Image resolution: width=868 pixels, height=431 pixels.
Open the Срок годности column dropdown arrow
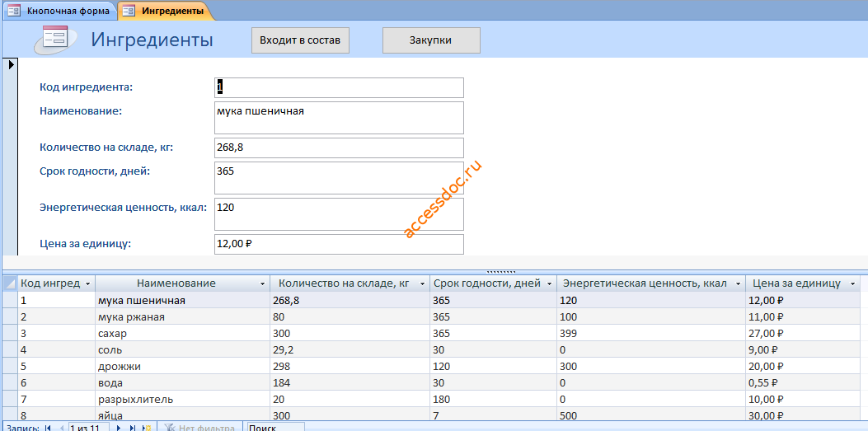pyautogui.click(x=549, y=283)
